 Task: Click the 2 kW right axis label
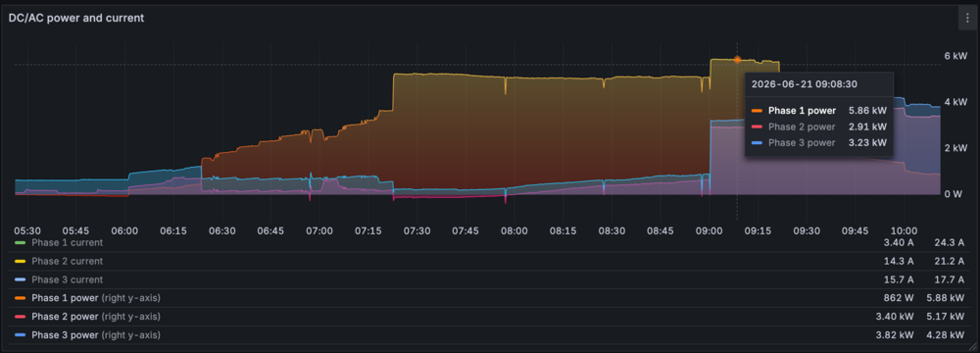[x=955, y=148]
